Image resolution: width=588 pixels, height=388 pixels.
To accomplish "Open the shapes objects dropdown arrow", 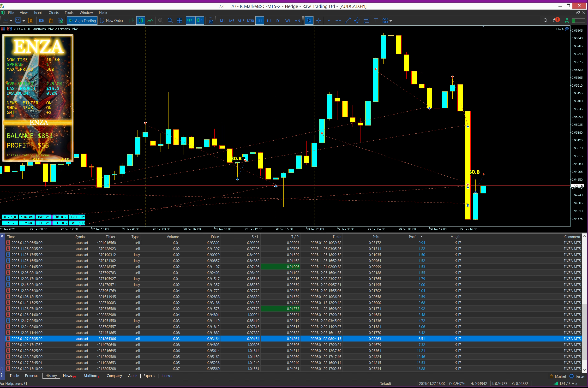I will click(390, 21).
